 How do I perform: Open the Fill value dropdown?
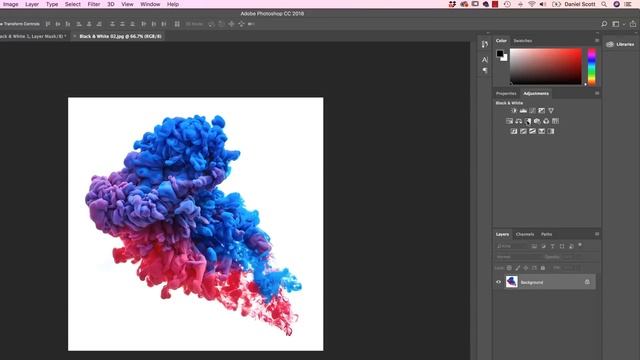coord(572,268)
